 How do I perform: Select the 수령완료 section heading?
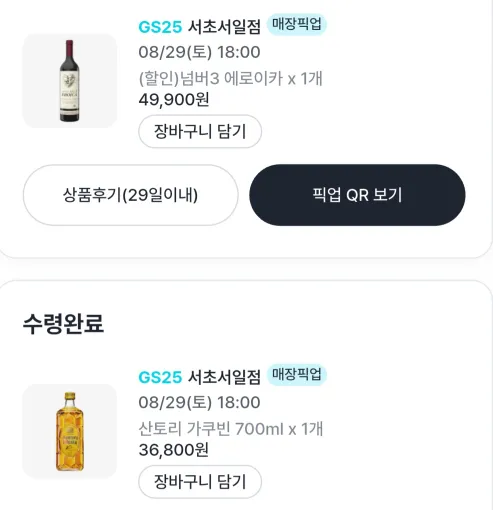tap(63, 324)
